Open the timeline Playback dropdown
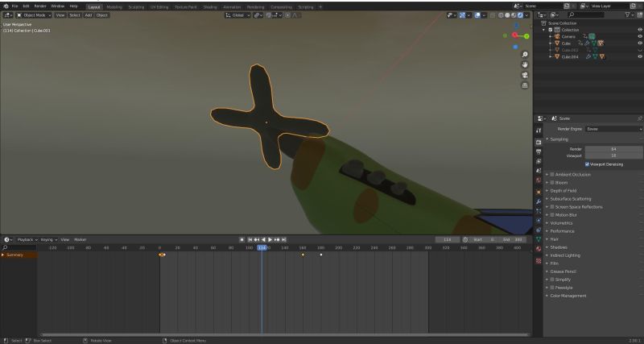 pyautogui.click(x=27, y=239)
